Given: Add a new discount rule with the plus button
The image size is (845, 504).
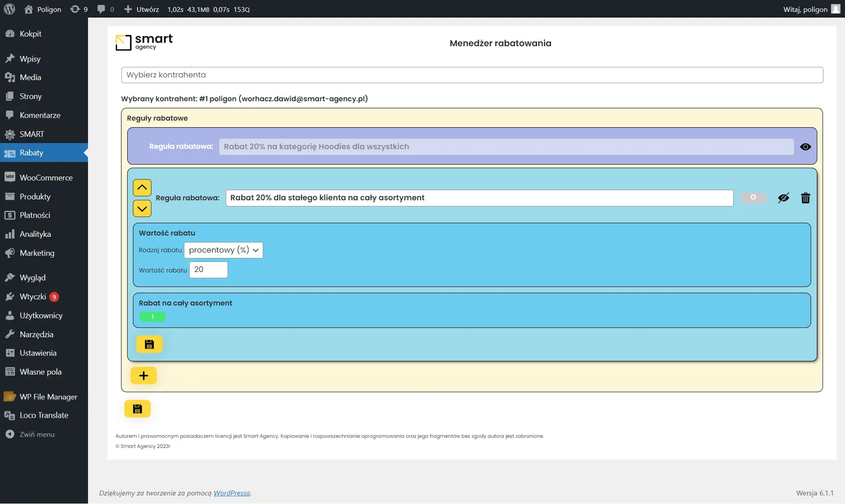Looking at the screenshot, I should (143, 375).
